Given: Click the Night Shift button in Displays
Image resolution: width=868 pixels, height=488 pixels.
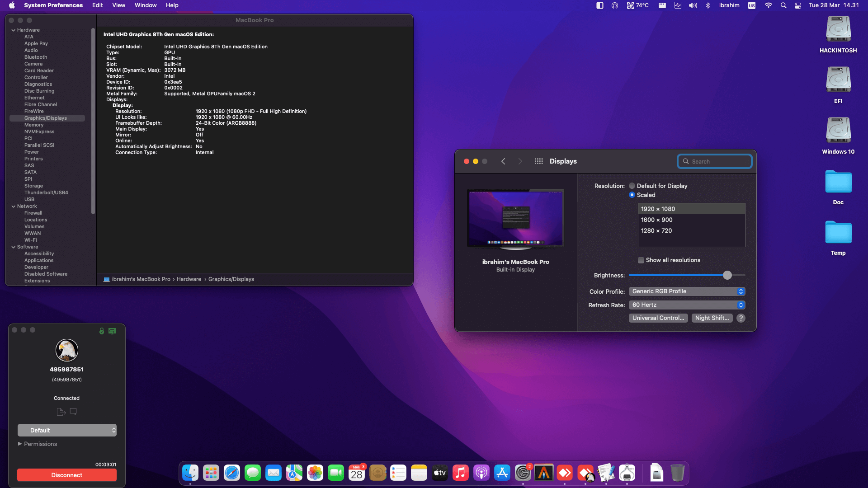Looking at the screenshot, I should (712, 318).
